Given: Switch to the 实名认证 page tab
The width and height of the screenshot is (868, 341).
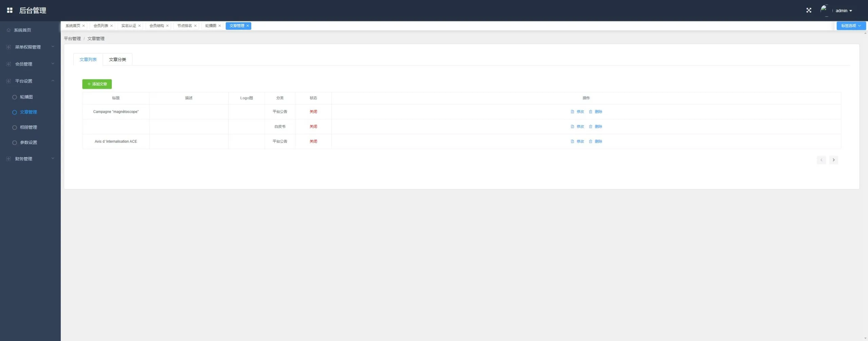Looking at the screenshot, I should [x=129, y=26].
